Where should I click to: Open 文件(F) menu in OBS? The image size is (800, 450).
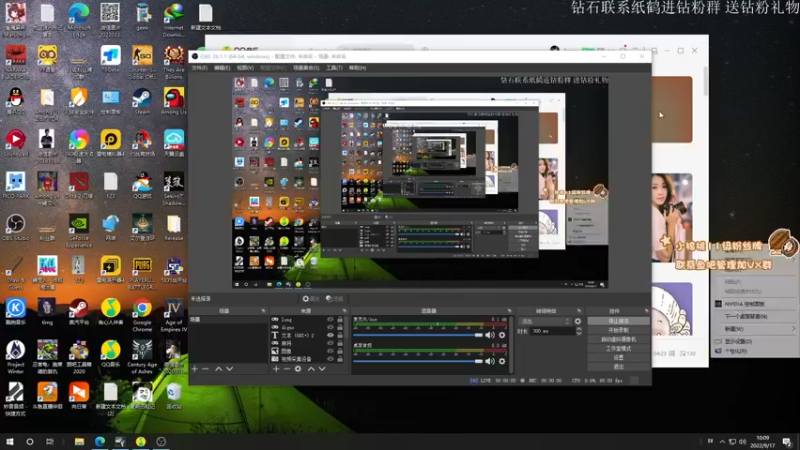point(199,68)
